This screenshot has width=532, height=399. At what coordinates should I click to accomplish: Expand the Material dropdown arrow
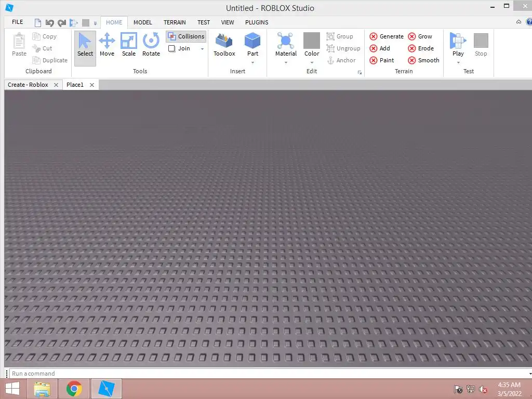tap(286, 62)
